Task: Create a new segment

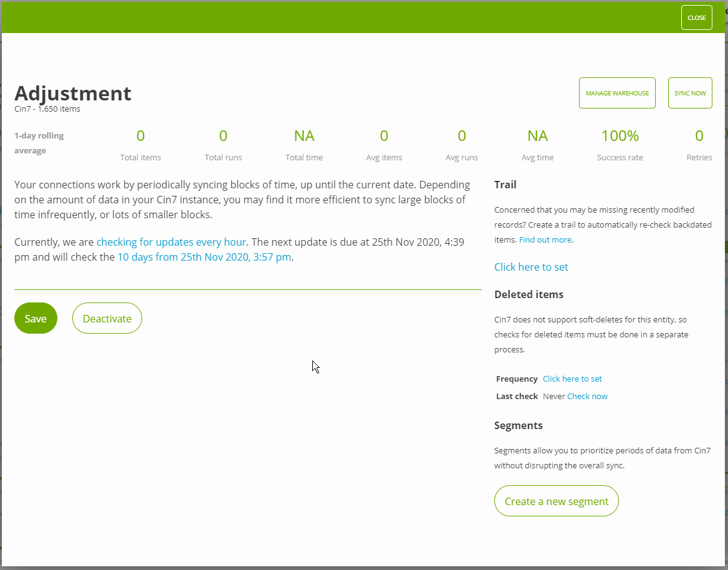Action: coord(556,501)
